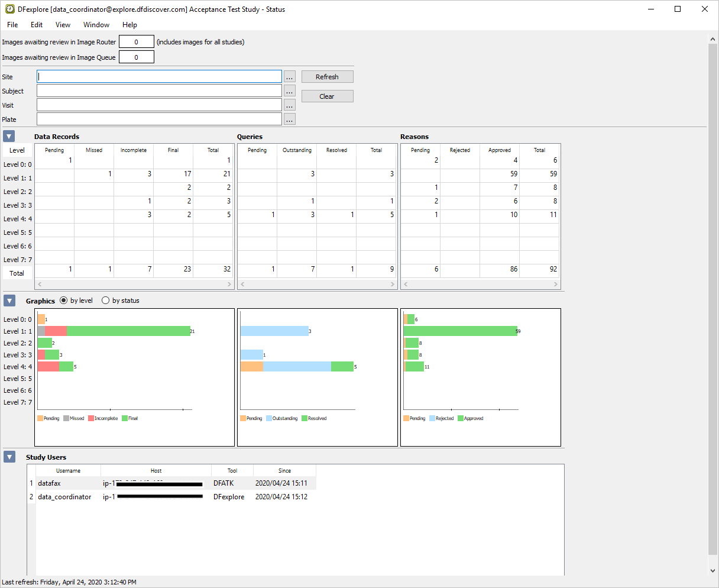Click the Refresh button

click(x=327, y=77)
